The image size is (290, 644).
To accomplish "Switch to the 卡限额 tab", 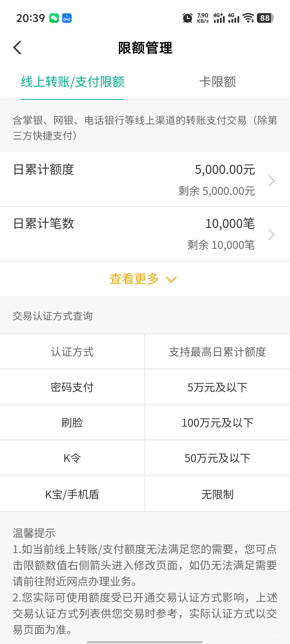I will (217, 82).
